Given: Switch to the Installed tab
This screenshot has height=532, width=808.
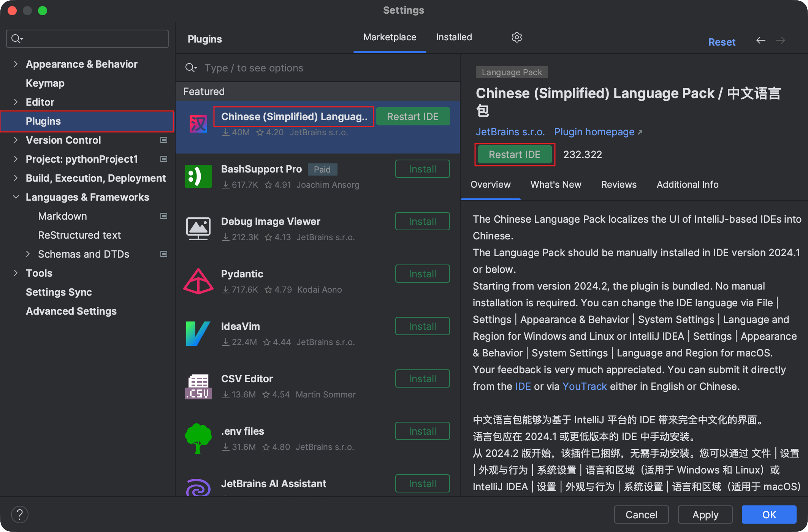Looking at the screenshot, I should [x=454, y=37].
